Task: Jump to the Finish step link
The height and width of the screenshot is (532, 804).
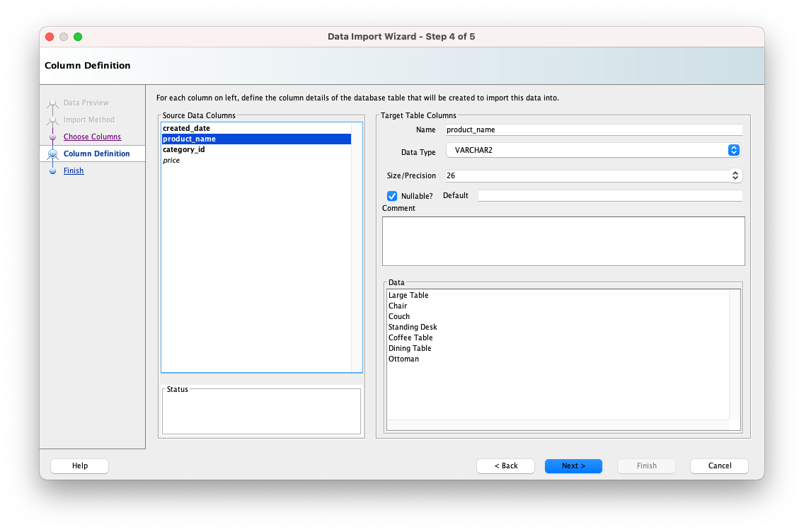Action: pos(74,170)
